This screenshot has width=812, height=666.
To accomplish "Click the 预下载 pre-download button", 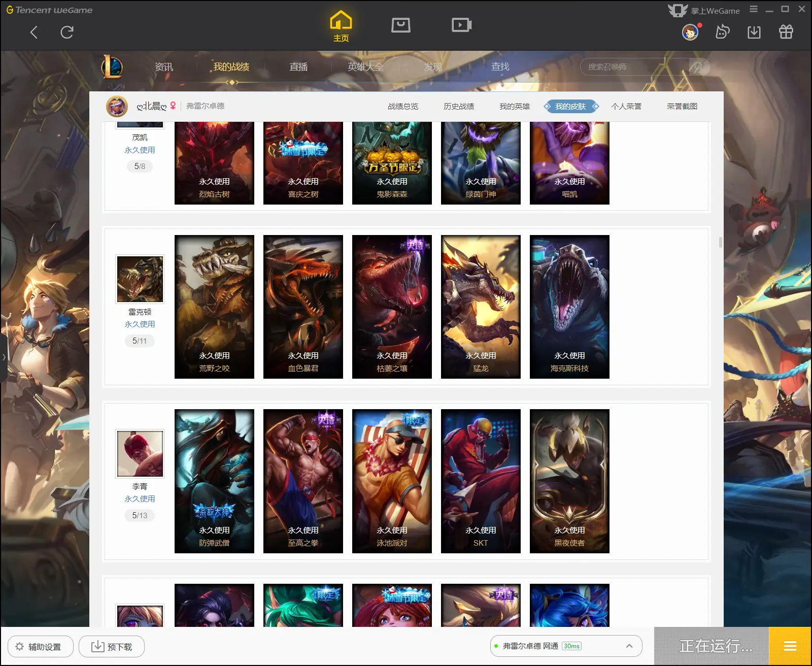I will tap(112, 647).
